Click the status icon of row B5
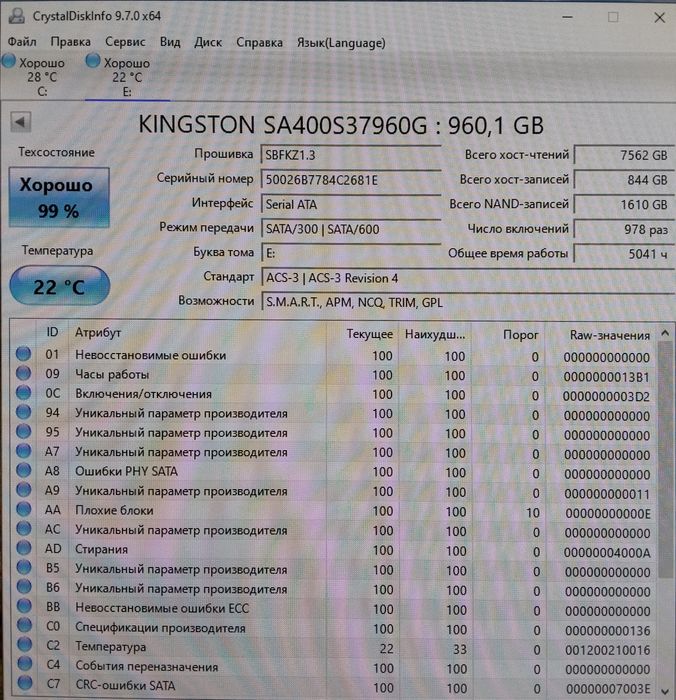This screenshot has width=676, height=700. tap(24, 567)
